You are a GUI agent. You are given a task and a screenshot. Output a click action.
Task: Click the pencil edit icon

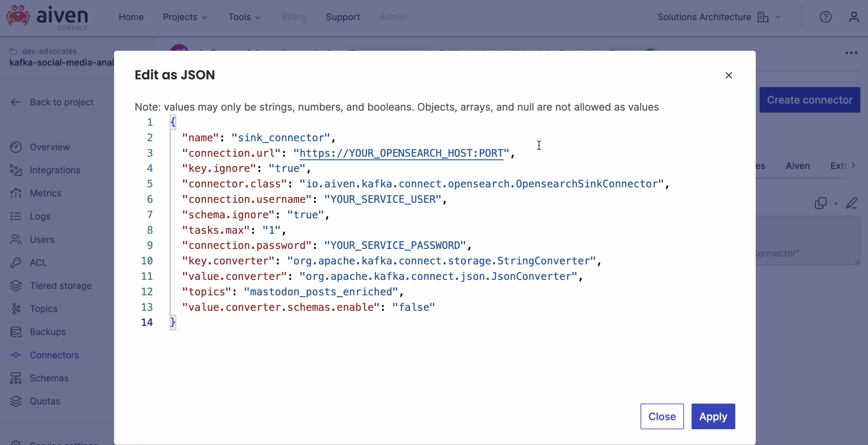pos(852,203)
